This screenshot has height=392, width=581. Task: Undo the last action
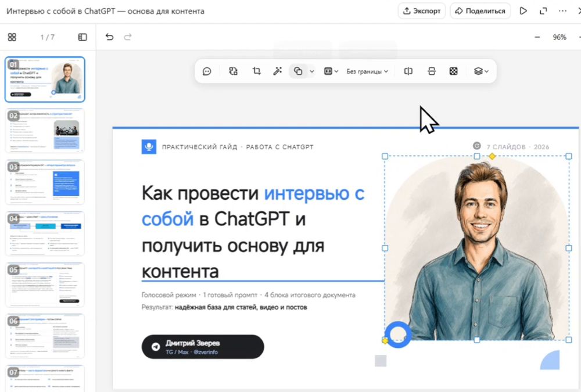point(109,37)
